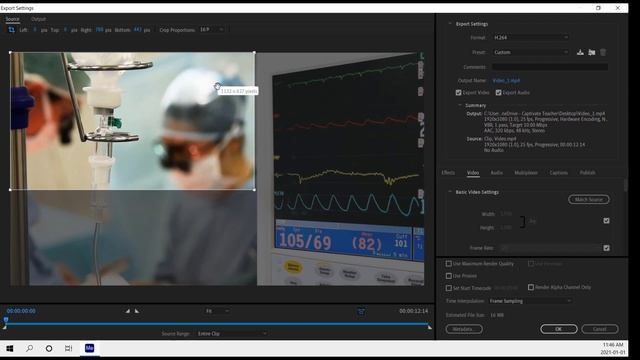640x360 pixels.
Task: Click the Set In Point marker icon
Action: click(x=128, y=311)
